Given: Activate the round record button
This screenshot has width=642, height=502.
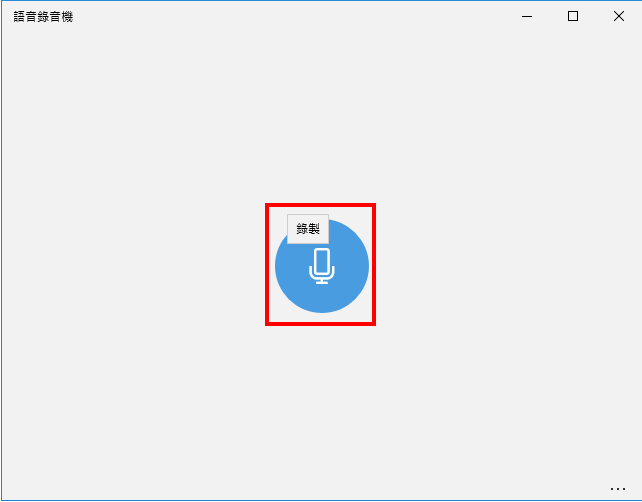Looking at the screenshot, I should [x=322, y=266].
